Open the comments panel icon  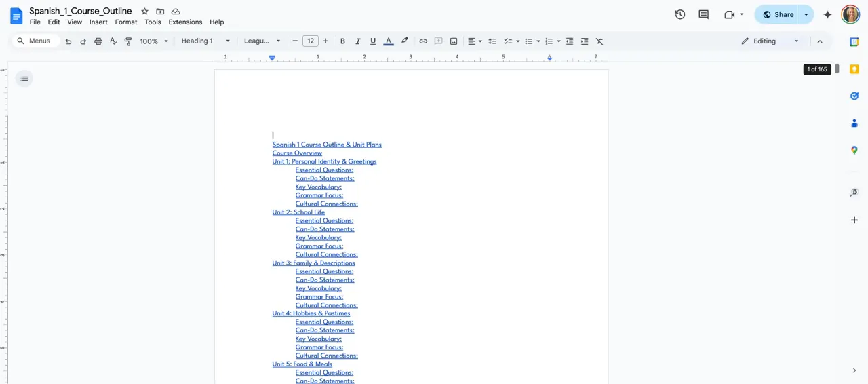(x=703, y=14)
